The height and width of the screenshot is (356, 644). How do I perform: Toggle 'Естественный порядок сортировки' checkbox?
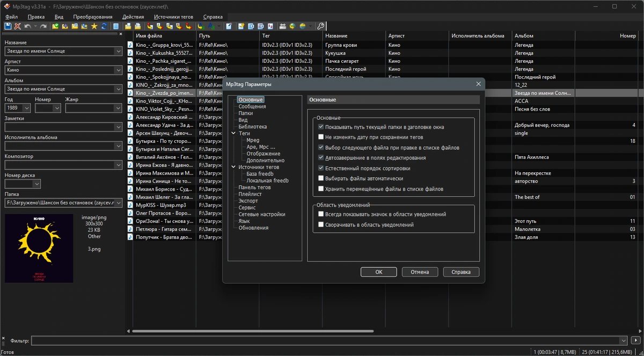click(321, 168)
